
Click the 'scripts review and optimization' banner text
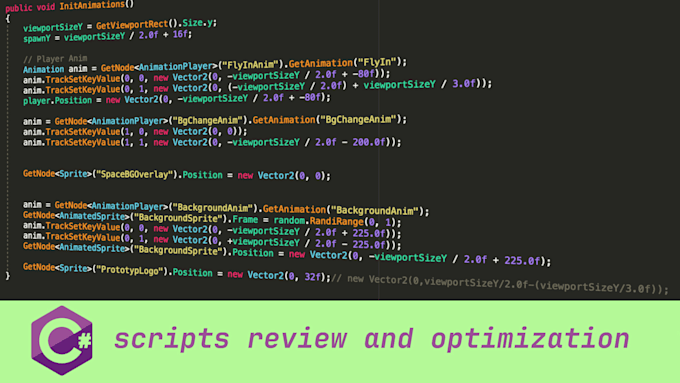click(x=372, y=339)
